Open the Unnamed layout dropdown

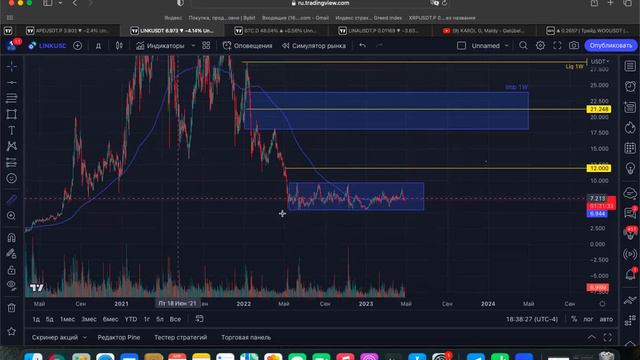[x=490, y=46]
